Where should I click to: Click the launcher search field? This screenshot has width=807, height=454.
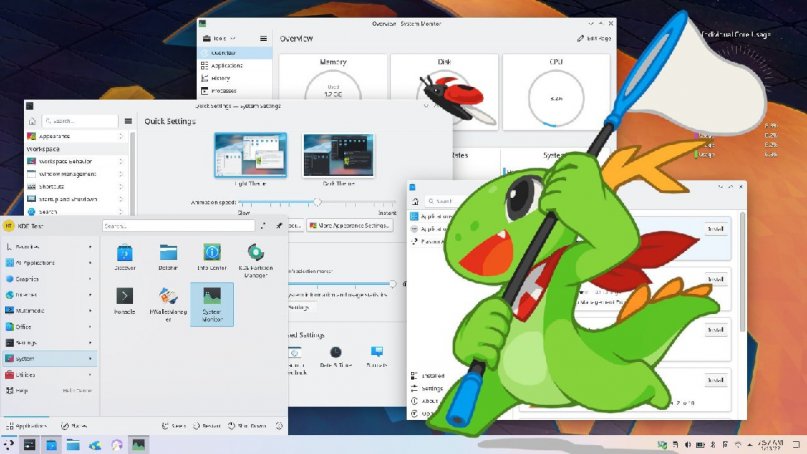(x=178, y=226)
